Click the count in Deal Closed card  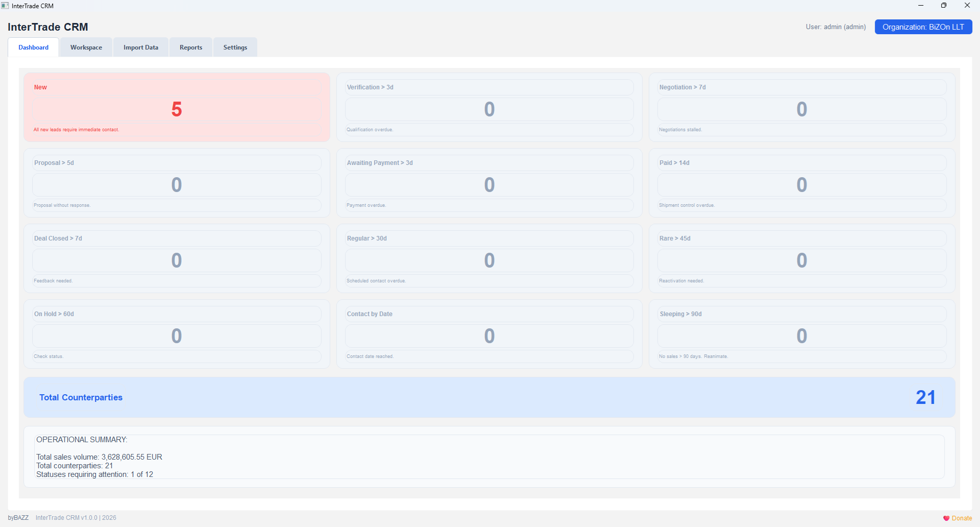click(x=177, y=260)
